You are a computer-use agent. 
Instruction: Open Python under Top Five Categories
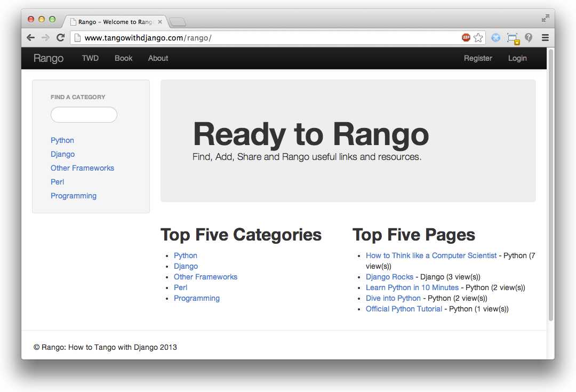(x=186, y=255)
